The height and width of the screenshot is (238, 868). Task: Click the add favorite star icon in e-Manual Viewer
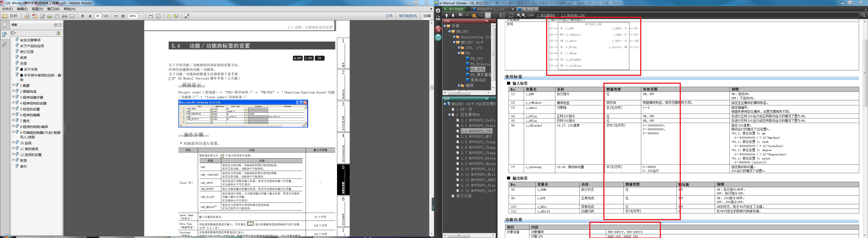point(474,16)
